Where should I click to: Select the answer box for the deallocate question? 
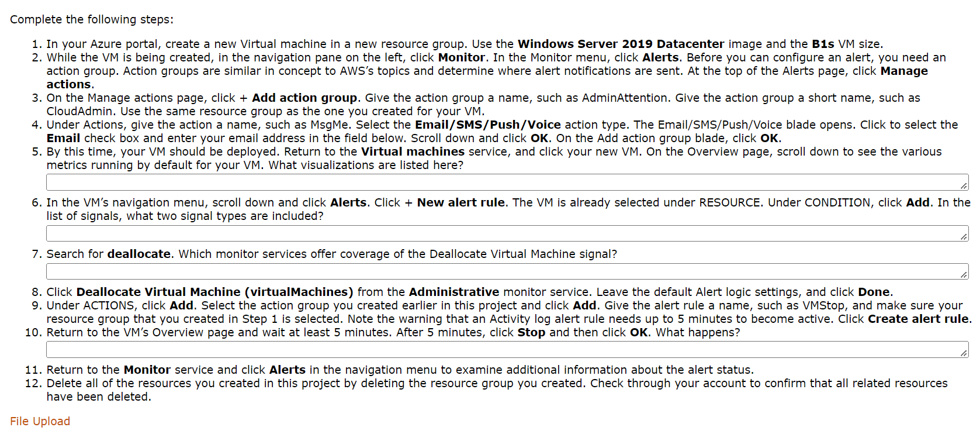click(x=507, y=271)
